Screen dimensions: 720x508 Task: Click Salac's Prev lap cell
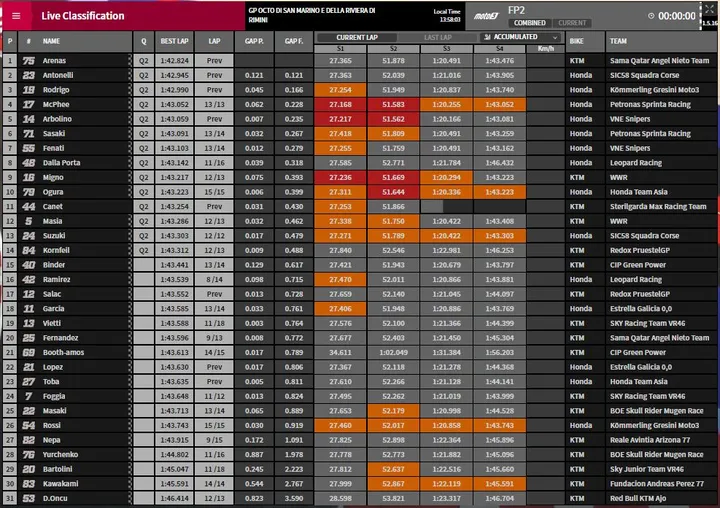(214, 294)
